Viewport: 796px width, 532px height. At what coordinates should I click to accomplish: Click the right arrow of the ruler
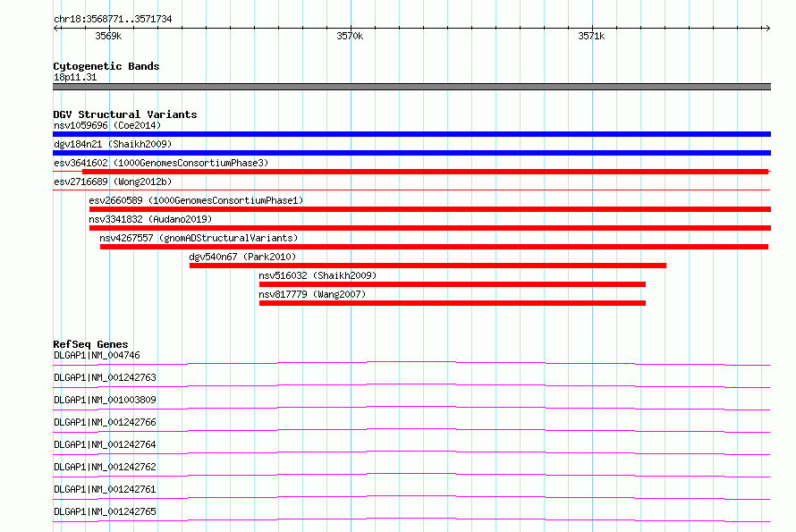(x=767, y=28)
